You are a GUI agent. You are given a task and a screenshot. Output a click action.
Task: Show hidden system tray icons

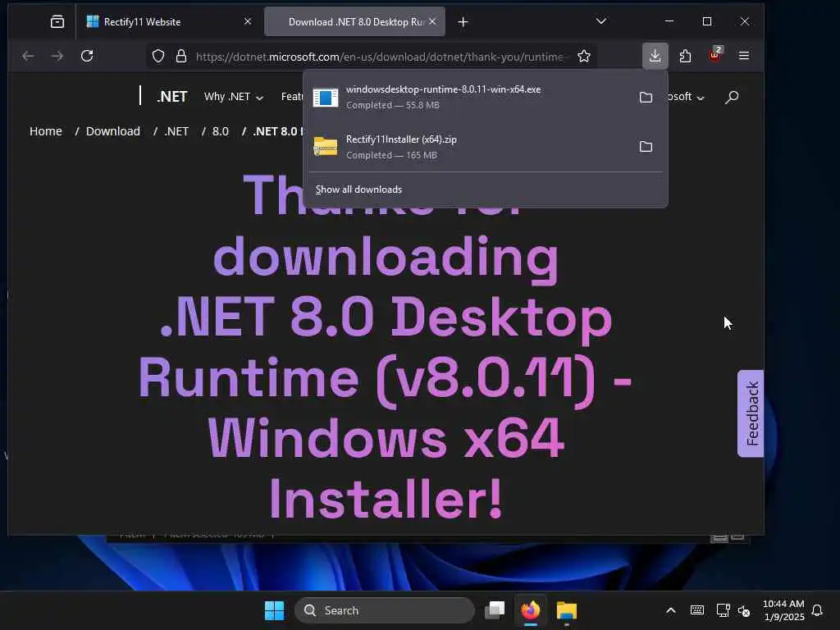(671, 610)
